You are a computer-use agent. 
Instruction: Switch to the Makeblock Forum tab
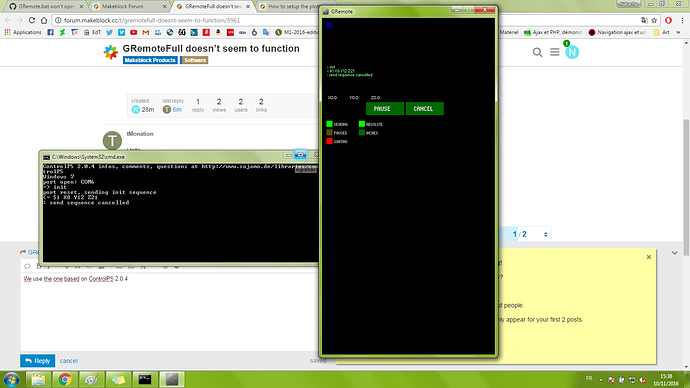[129, 6]
